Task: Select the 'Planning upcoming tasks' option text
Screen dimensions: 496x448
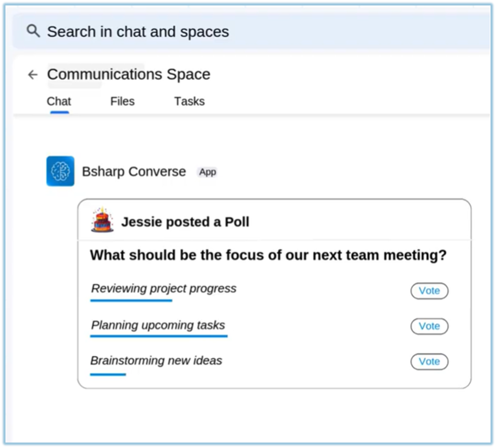Action: 158,326
